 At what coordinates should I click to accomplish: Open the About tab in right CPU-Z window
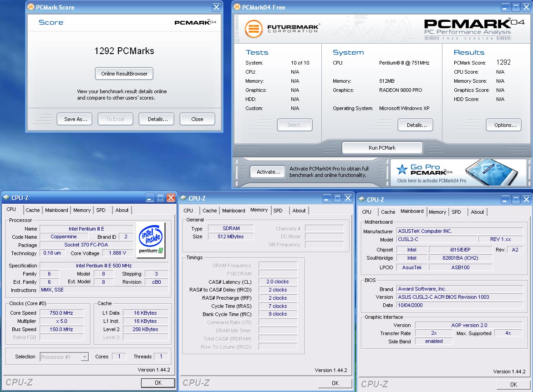point(477,212)
